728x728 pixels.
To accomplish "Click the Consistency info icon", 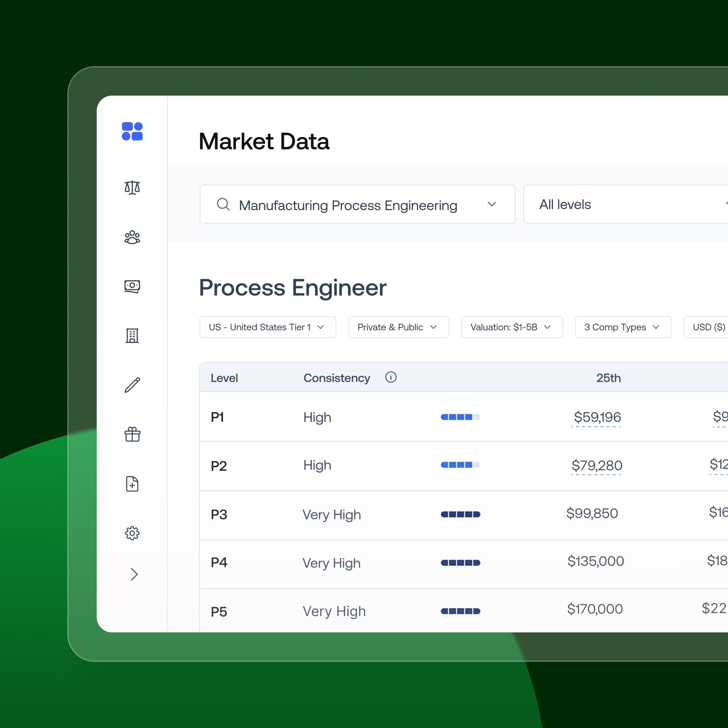I will pyautogui.click(x=391, y=377).
